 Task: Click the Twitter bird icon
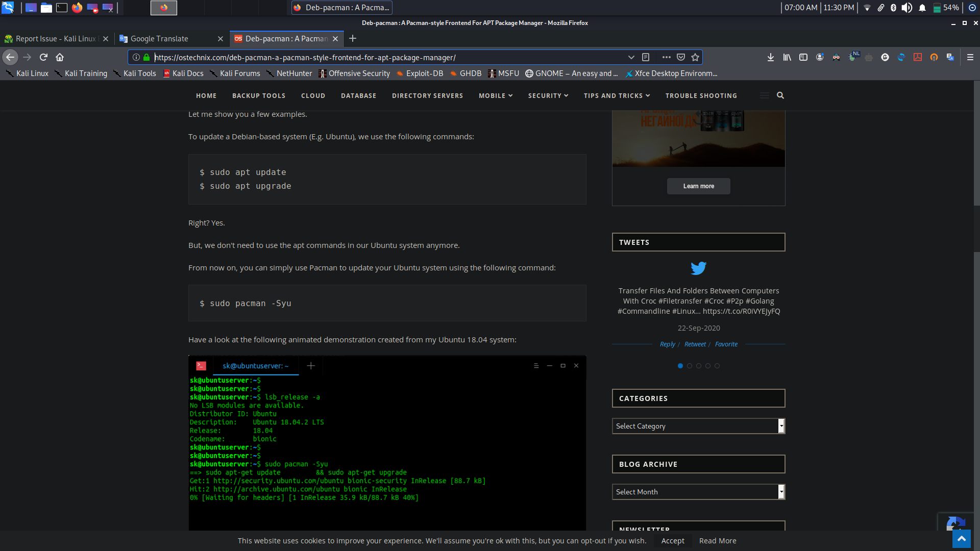point(698,268)
